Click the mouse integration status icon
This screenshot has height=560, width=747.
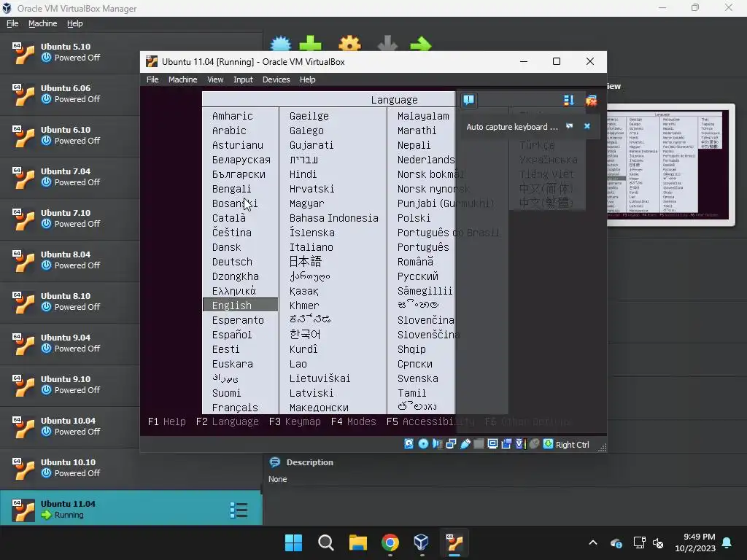click(534, 444)
